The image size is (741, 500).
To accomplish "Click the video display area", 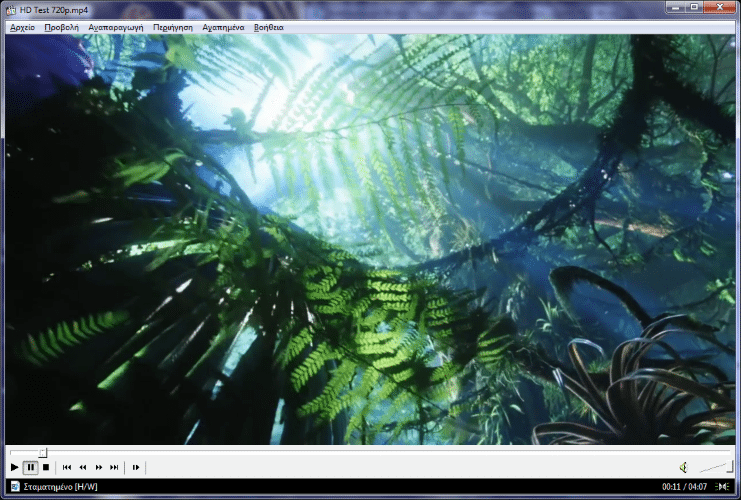I will [x=370, y=239].
